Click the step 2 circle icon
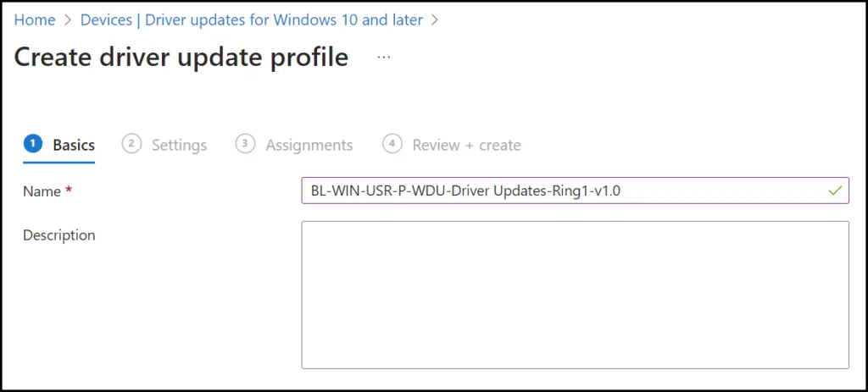 tap(131, 144)
